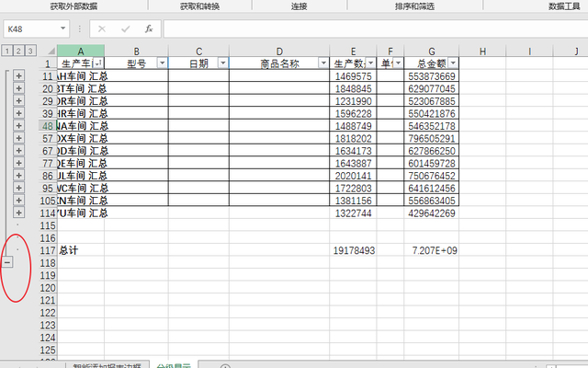Image resolution: width=588 pixels, height=368 pixels.
Task: Click the formula bar input area
Action: [376, 29]
